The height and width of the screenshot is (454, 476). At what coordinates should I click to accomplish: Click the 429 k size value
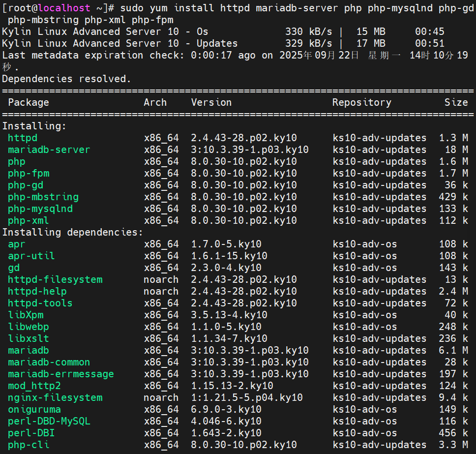pos(453,197)
